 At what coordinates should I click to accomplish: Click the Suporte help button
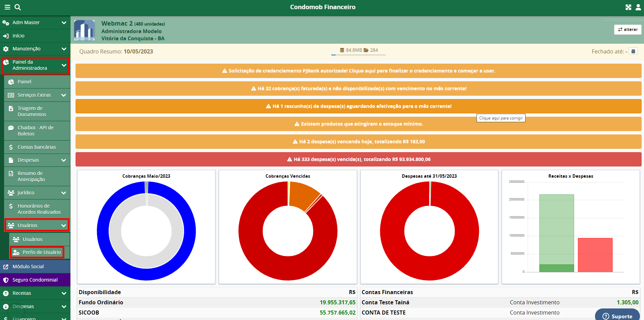point(617,316)
